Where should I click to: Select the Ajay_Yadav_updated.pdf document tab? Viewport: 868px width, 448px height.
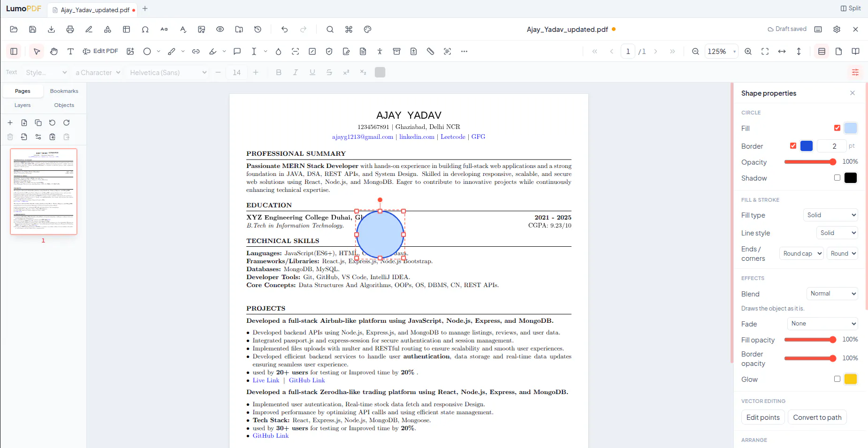pos(92,9)
